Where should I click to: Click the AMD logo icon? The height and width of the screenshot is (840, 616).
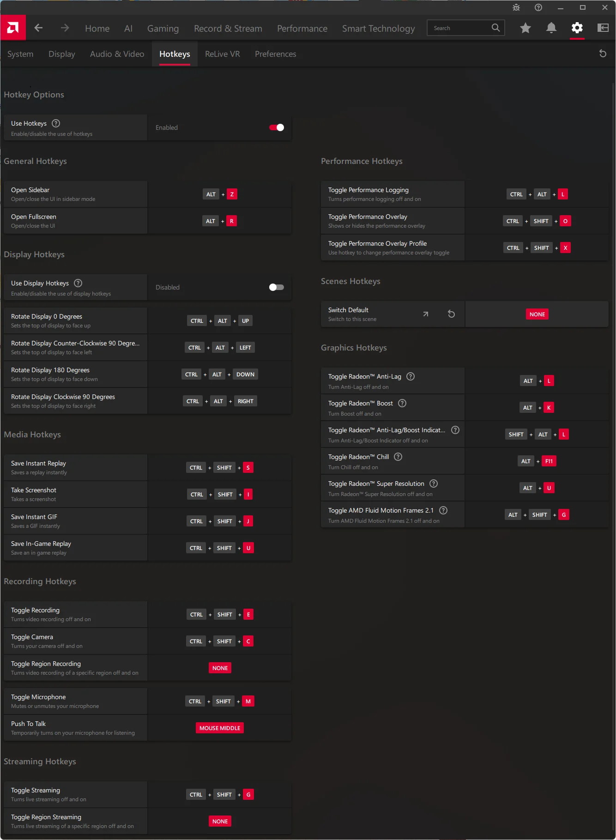point(13,28)
